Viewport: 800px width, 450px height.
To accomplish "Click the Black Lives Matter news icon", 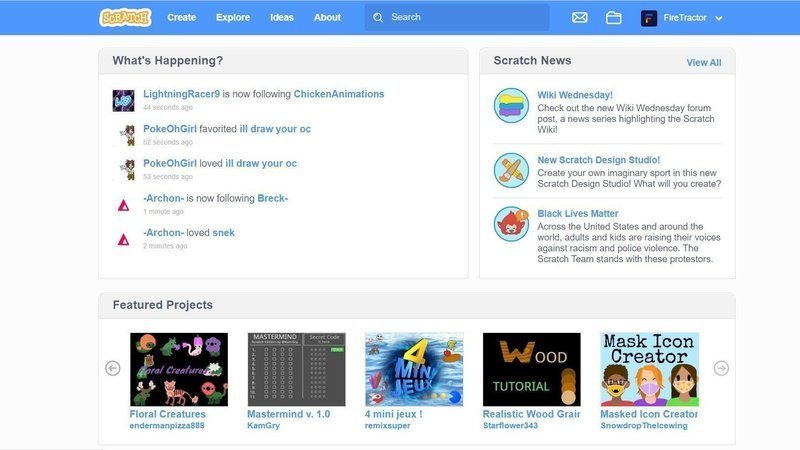I will point(511,223).
